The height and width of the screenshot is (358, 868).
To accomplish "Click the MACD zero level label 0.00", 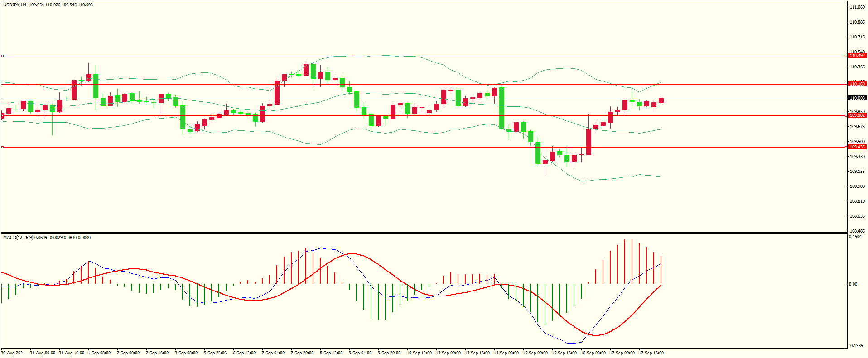I will pyautogui.click(x=853, y=284).
